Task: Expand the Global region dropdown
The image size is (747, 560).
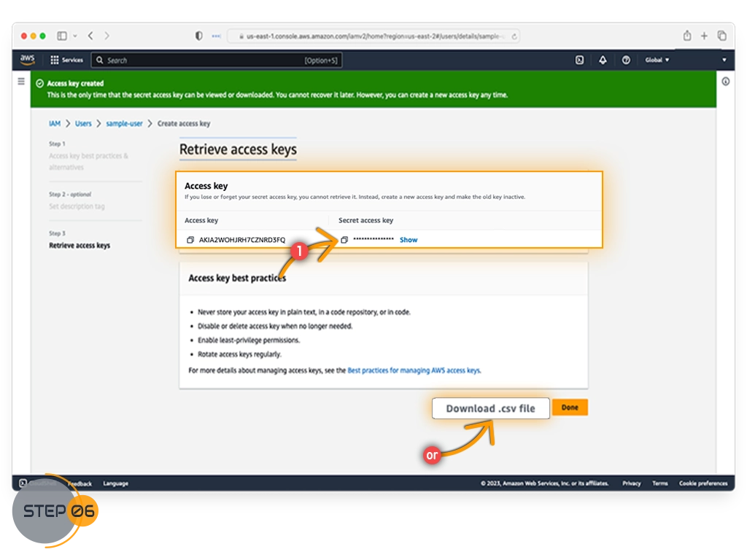Action: pos(657,61)
